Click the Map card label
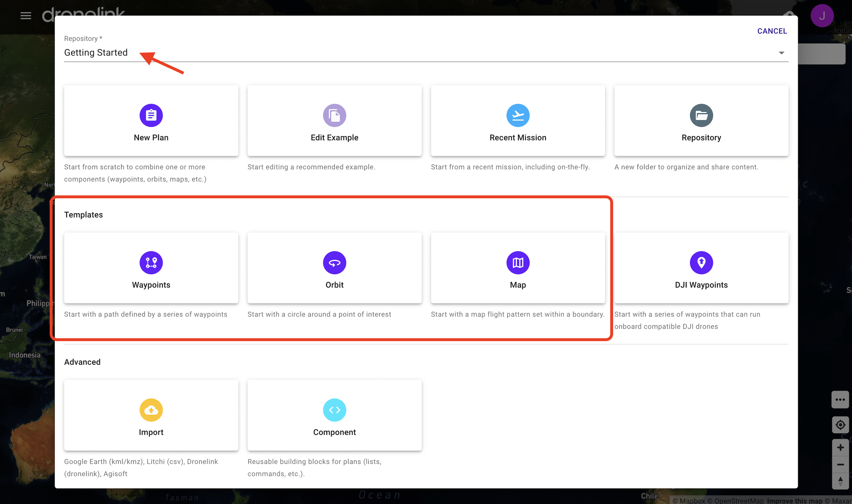Screen dimensions: 852x504 (x=518, y=285)
